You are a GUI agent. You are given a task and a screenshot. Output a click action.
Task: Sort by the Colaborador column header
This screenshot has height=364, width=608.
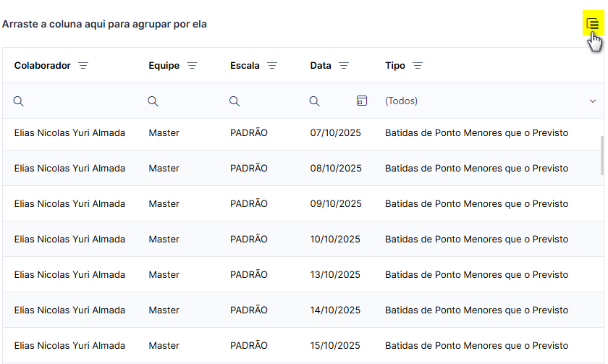tap(42, 66)
